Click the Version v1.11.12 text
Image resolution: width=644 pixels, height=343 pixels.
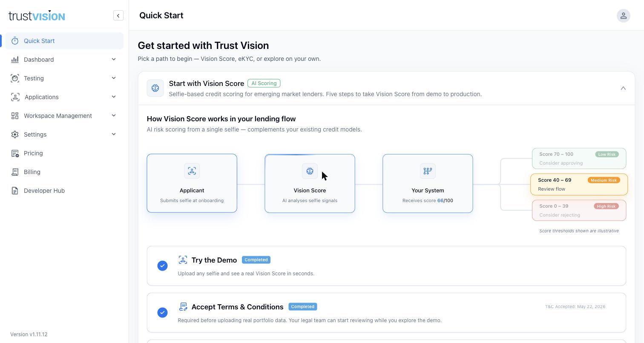tap(29, 334)
